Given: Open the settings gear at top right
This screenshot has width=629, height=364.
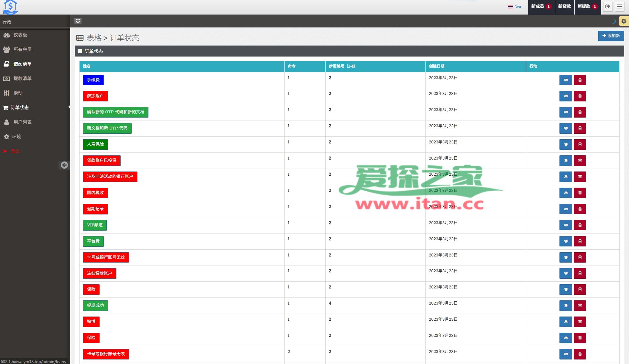Looking at the screenshot, I should point(624,21).
